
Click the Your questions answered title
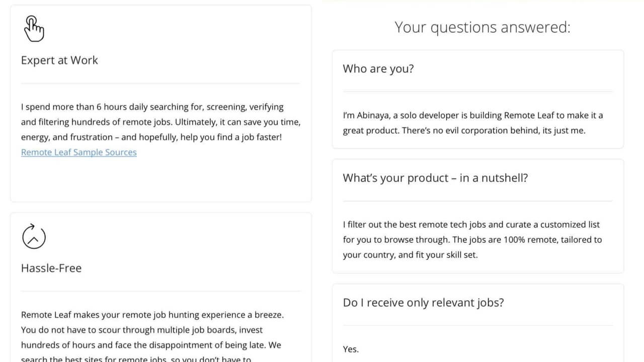click(482, 27)
